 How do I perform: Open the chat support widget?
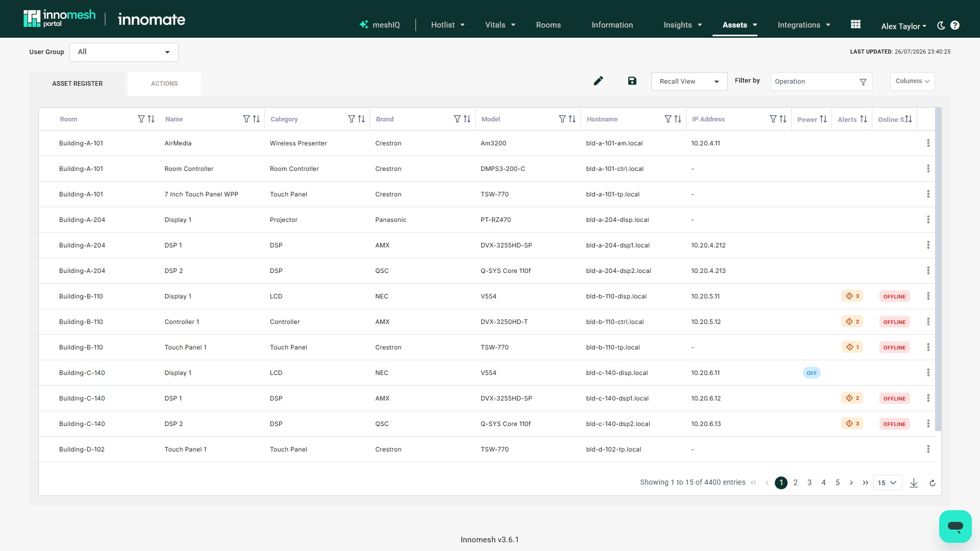click(x=955, y=526)
